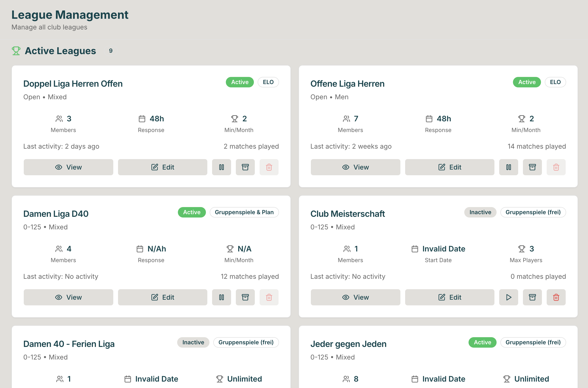588x388 pixels.
Task: Delete the Damen Liga D40 league
Action: [x=269, y=297]
